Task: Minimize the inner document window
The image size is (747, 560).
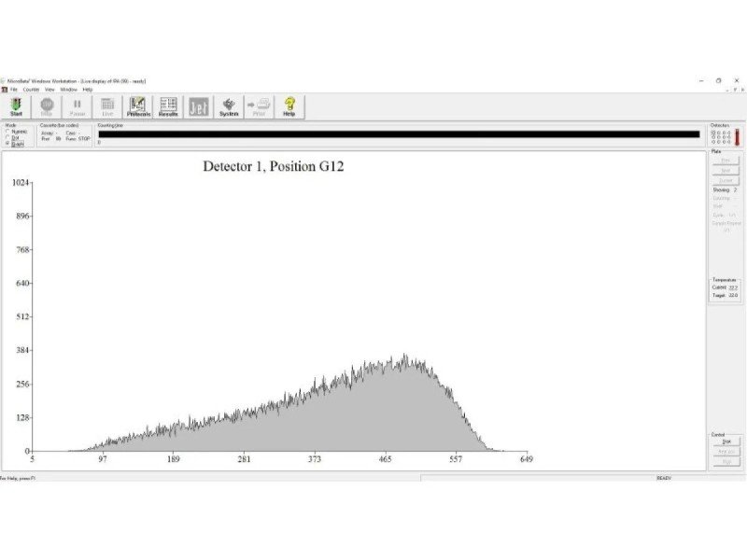Action: [728, 90]
